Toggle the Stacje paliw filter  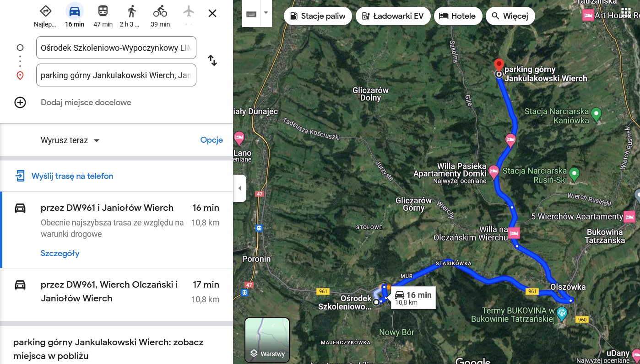318,16
